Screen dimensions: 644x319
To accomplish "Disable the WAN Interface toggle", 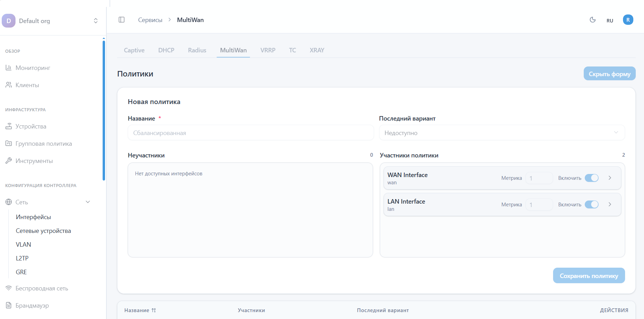I will 592,178.
